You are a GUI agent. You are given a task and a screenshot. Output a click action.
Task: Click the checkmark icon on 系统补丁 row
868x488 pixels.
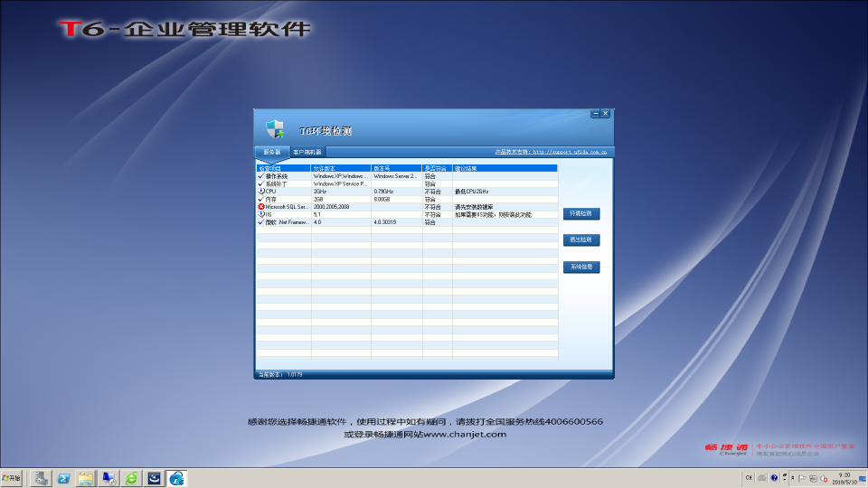[x=260, y=183]
